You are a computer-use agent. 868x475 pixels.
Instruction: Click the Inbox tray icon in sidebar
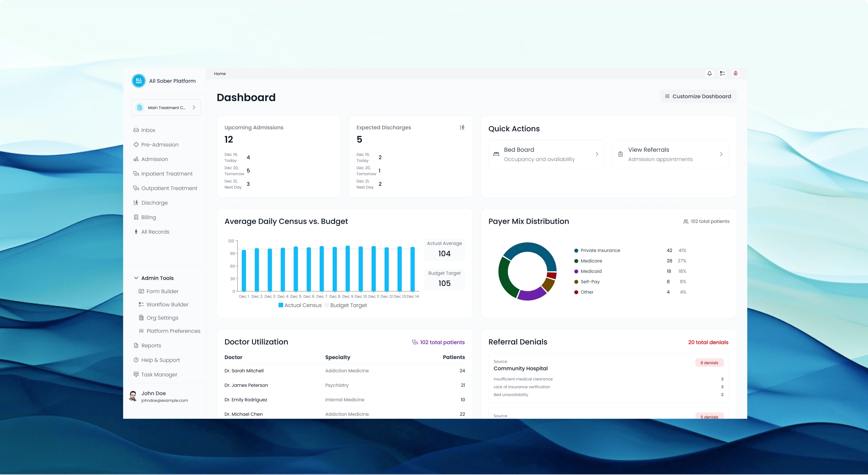pos(136,130)
